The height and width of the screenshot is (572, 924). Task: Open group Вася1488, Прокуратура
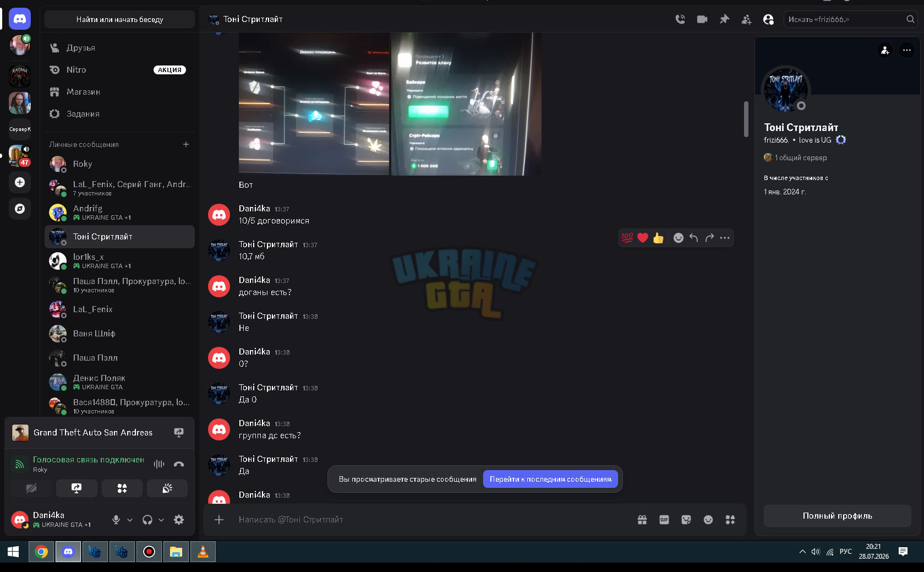[x=119, y=406]
